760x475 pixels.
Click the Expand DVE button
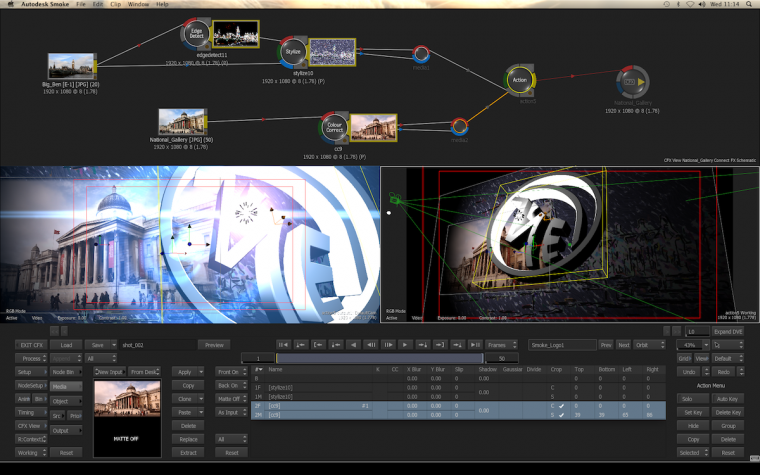(728, 332)
